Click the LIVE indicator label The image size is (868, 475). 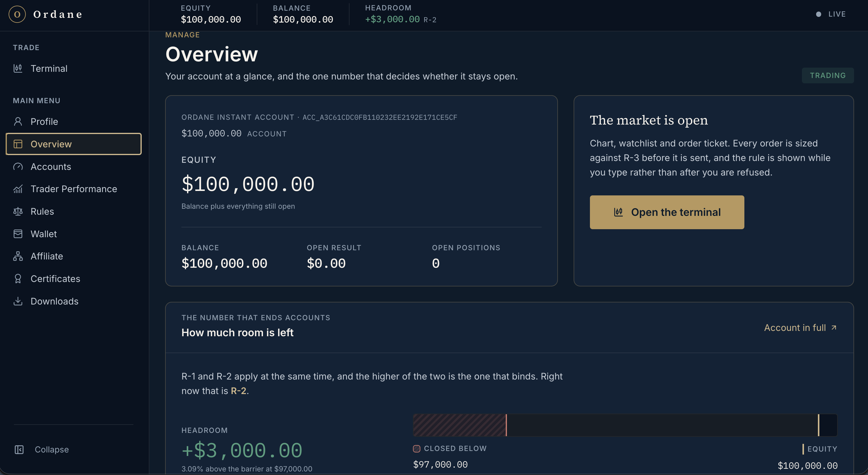pos(837,14)
